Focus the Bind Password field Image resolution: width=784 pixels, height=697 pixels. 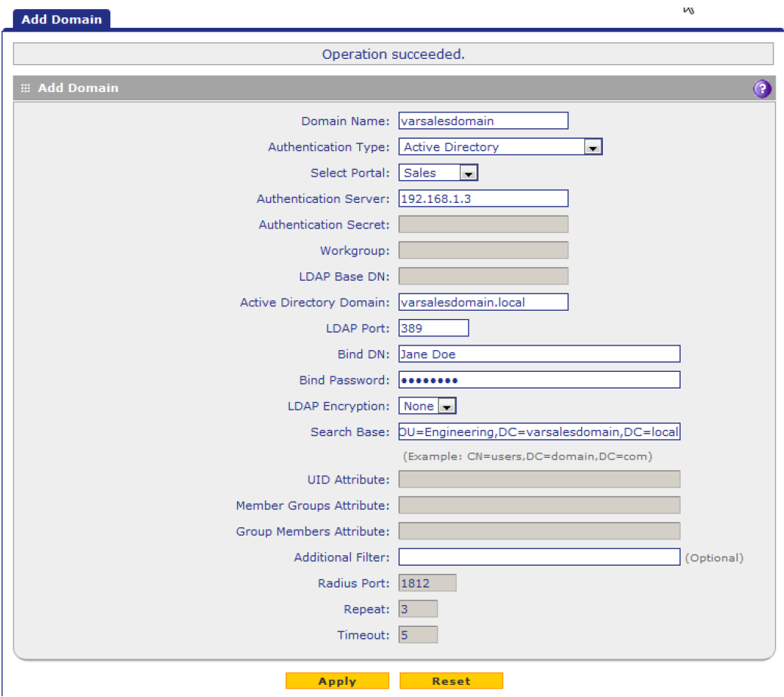coord(539,380)
